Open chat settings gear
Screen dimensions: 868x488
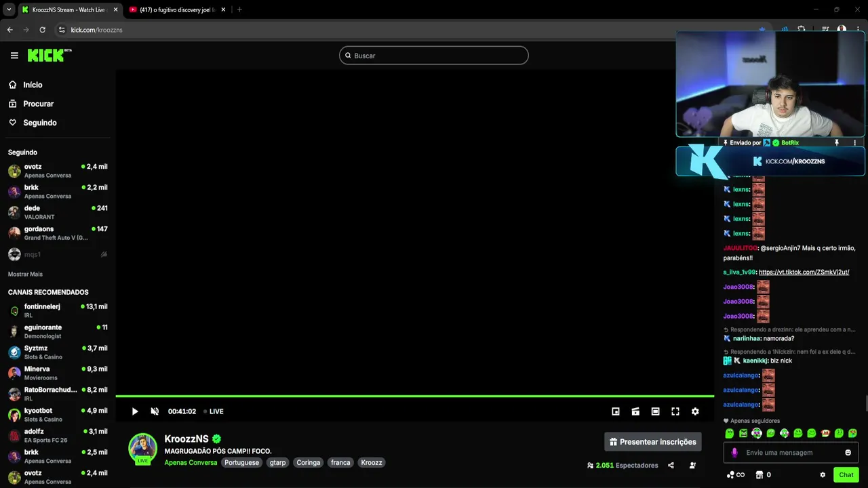pos(823,475)
